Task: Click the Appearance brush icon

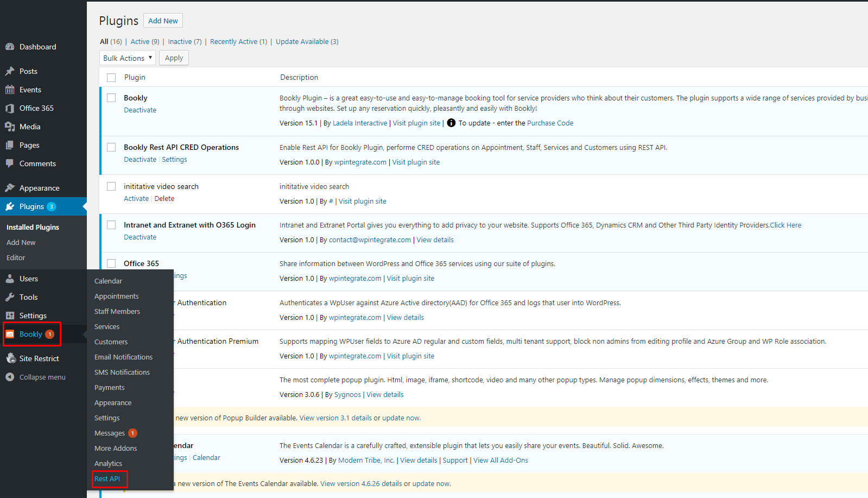Action: tap(10, 188)
